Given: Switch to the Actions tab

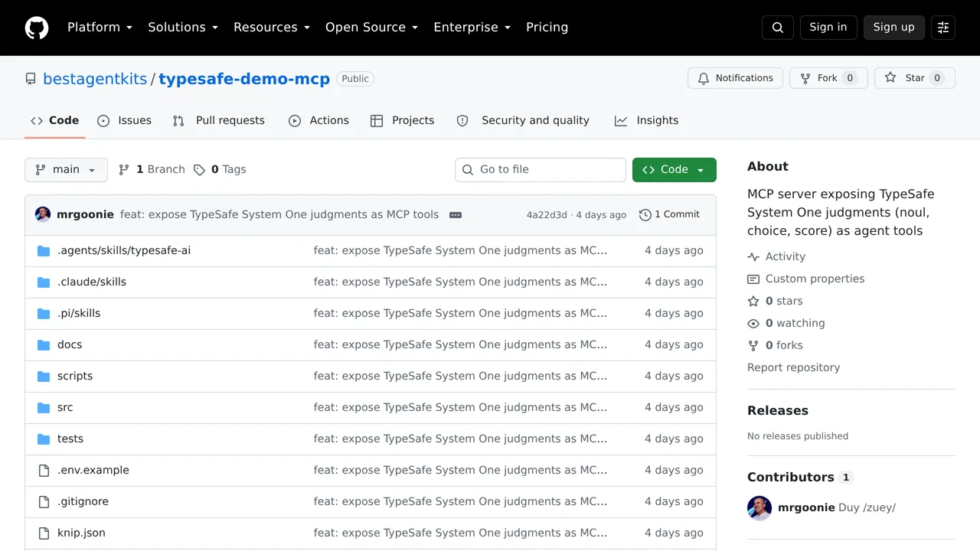Looking at the screenshot, I should tap(318, 121).
